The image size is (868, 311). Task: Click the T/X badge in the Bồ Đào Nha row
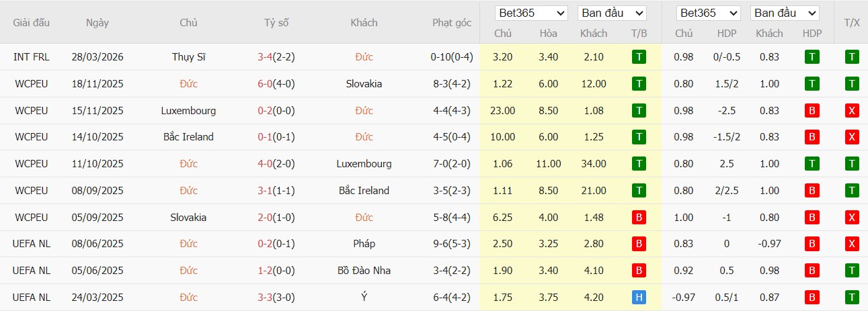pos(852,271)
